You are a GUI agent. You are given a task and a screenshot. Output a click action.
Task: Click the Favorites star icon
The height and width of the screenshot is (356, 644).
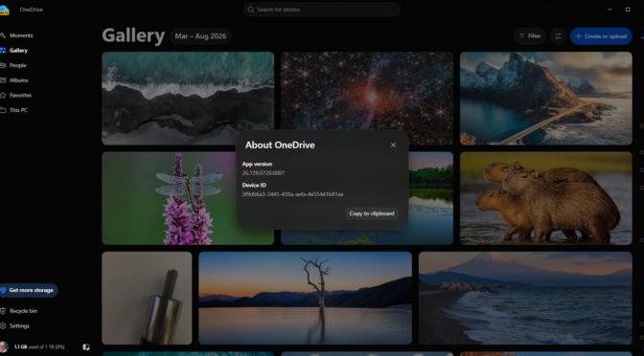3,95
